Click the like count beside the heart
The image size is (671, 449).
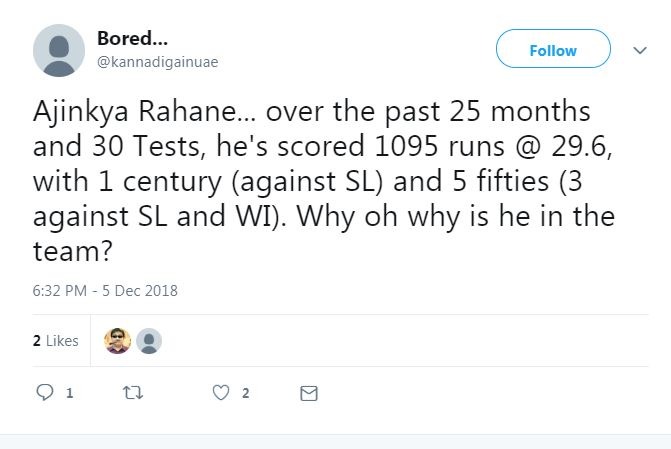pyautogui.click(x=245, y=394)
